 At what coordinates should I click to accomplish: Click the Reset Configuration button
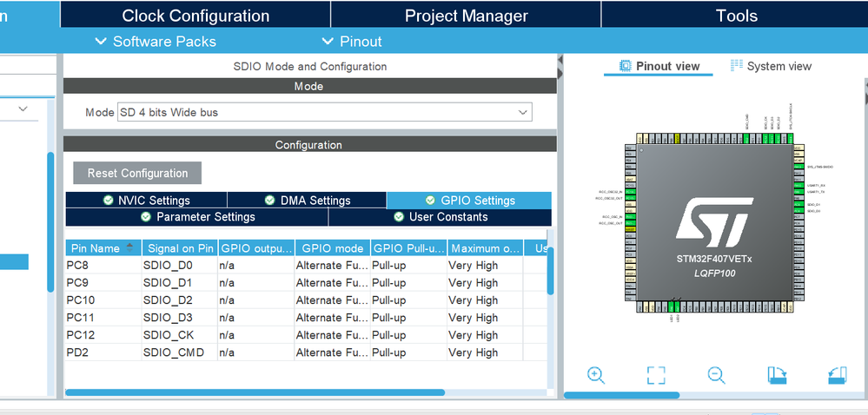click(x=137, y=173)
